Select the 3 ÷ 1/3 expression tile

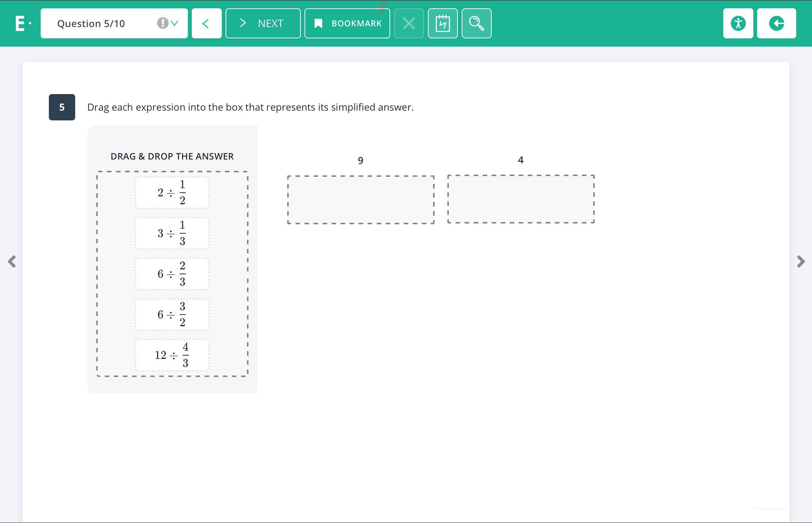(172, 233)
